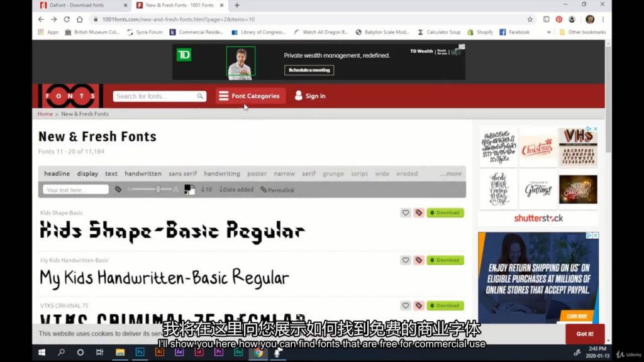Click the tag icon for VTKS CRIMINAL 75
Image resolution: width=644 pixels, height=362 pixels.
[418, 306]
